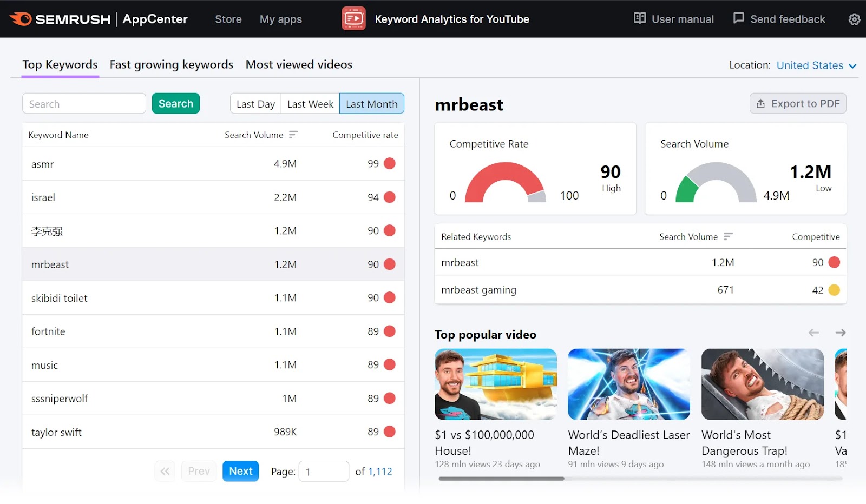
Task: Switch to the Last Week filter
Action: pos(310,103)
